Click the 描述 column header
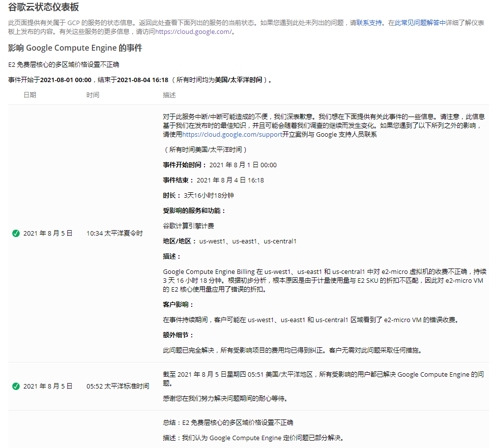The height and width of the screenshot is (448, 495). click(169, 95)
